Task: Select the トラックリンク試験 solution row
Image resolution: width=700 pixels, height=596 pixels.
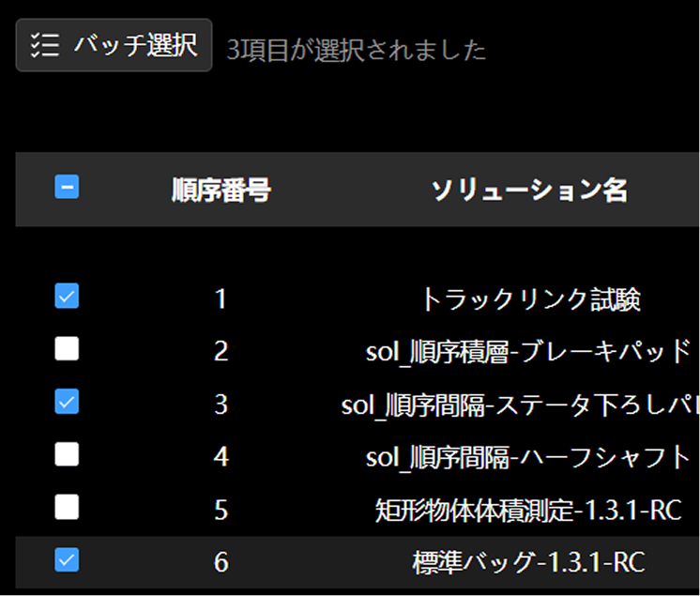Action: coord(528,299)
